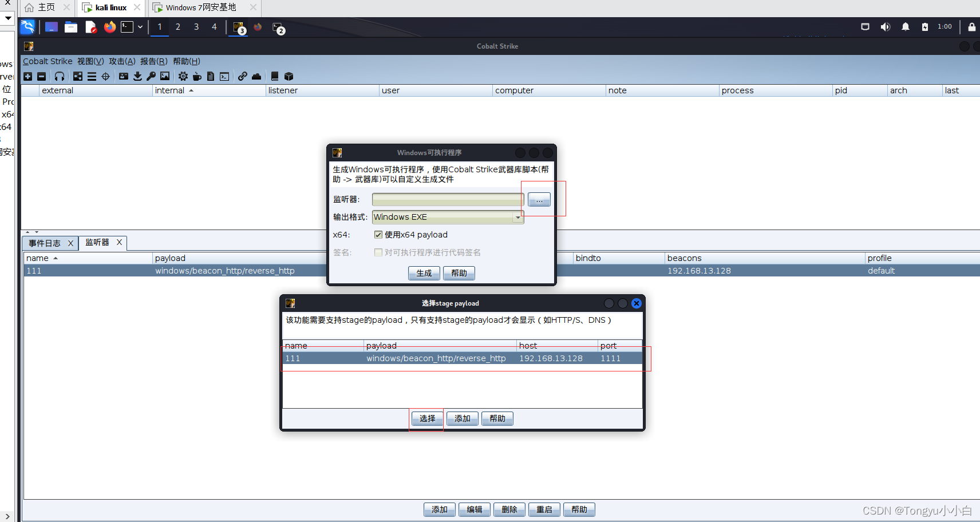Viewport: 980px width, 522px height.
Task: Open the notification bell tray icon
Action: click(x=906, y=27)
